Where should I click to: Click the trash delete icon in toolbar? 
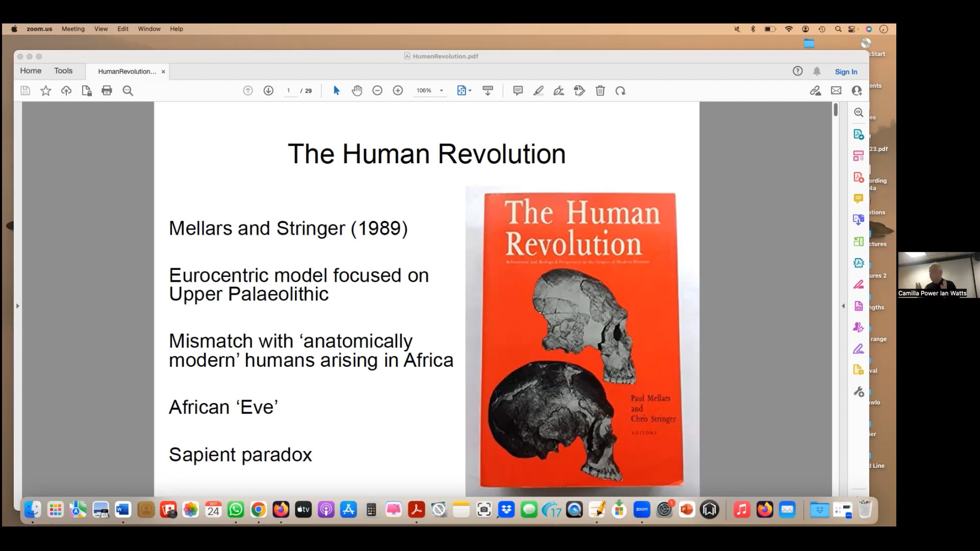coord(600,91)
